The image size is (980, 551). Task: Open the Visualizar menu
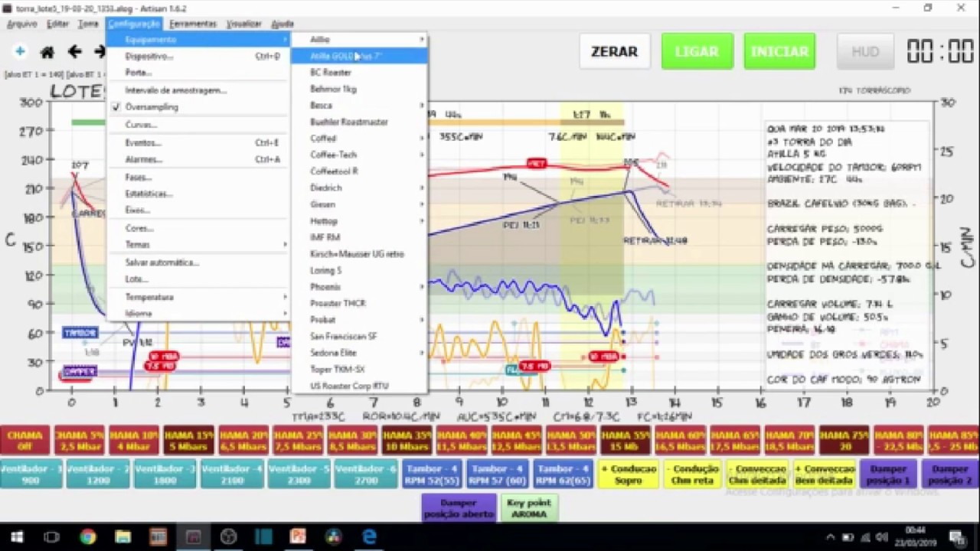point(243,24)
